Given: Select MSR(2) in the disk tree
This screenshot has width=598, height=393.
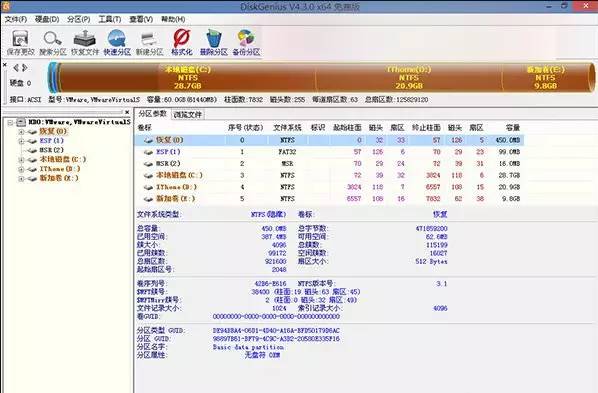Looking at the screenshot, I should (51, 150).
